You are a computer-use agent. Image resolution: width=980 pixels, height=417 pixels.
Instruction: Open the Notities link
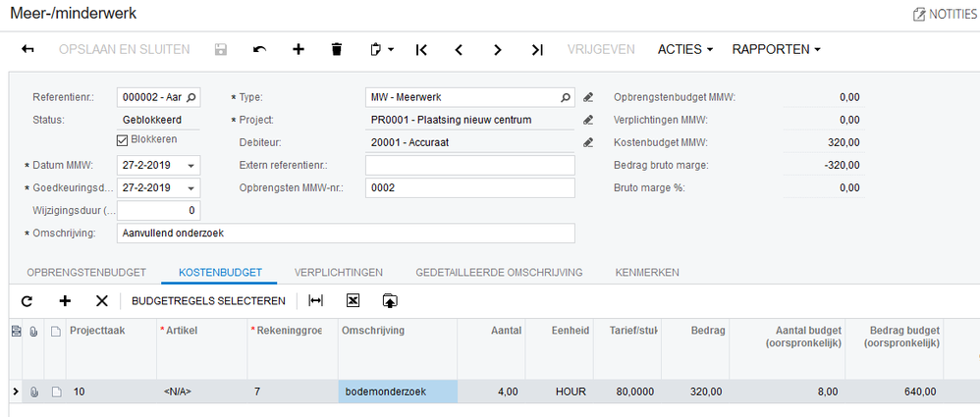pos(945,14)
